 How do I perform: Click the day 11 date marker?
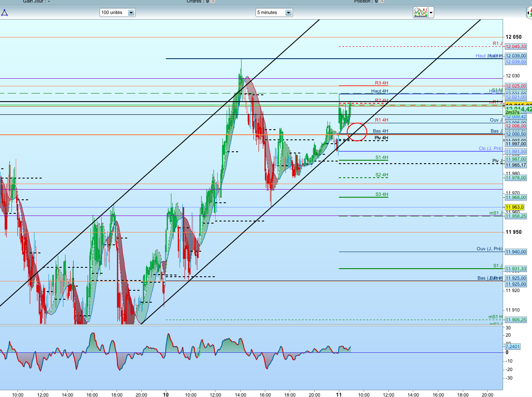pos(339,394)
